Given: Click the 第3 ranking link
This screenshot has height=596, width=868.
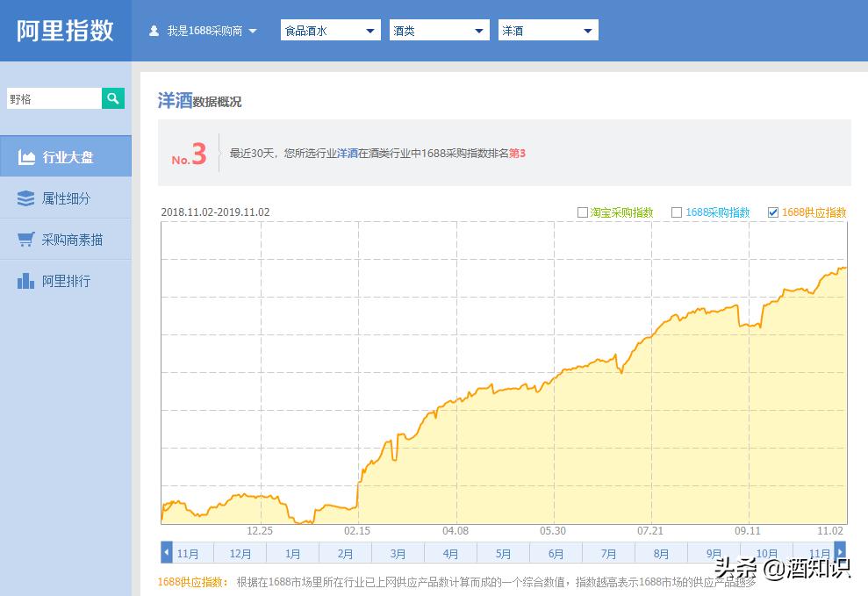Looking at the screenshot, I should (515, 153).
